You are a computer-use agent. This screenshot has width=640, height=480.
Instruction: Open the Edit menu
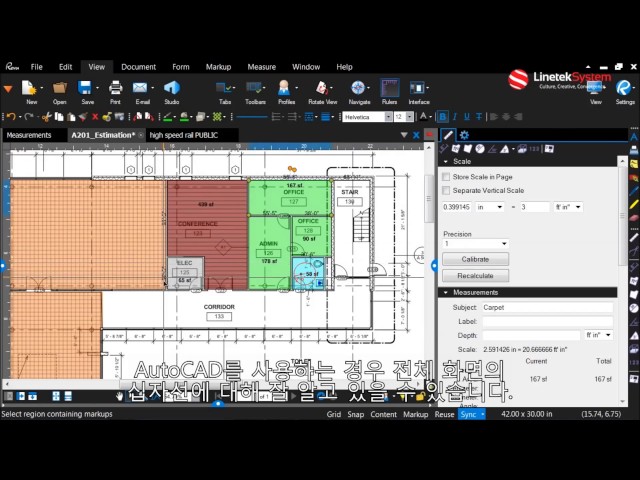coord(65,67)
